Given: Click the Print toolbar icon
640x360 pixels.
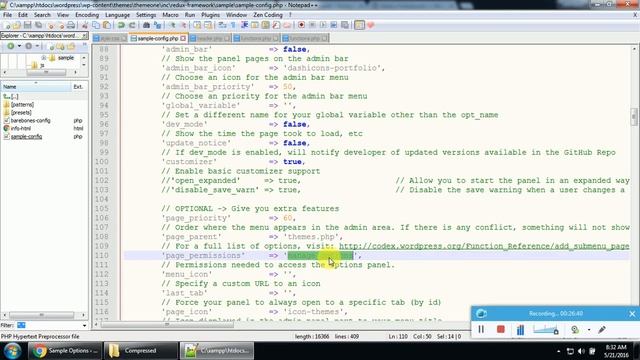Looking at the screenshot, I should (x=71, y=25).
